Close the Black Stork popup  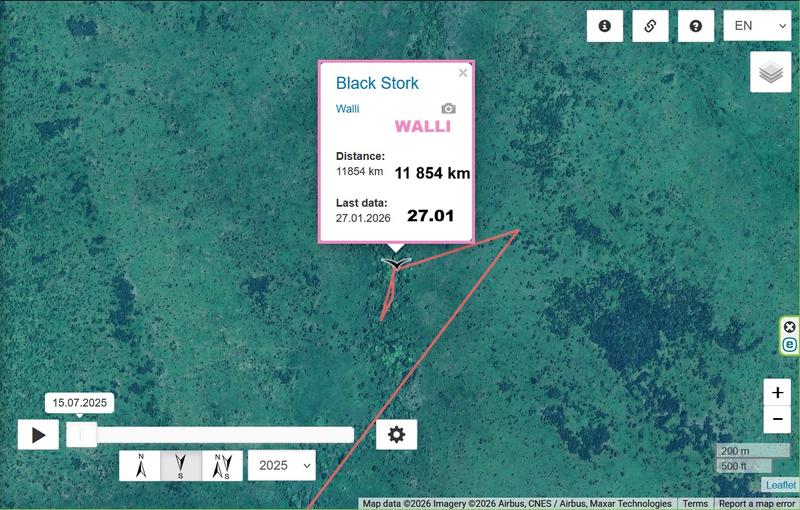click(463, 73)
